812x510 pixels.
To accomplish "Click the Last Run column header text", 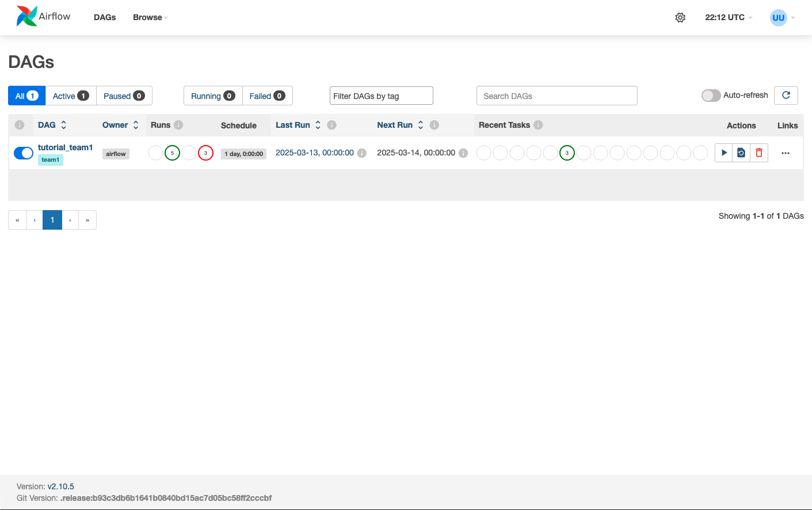I will pyautogui.click(x=293, y=125).
